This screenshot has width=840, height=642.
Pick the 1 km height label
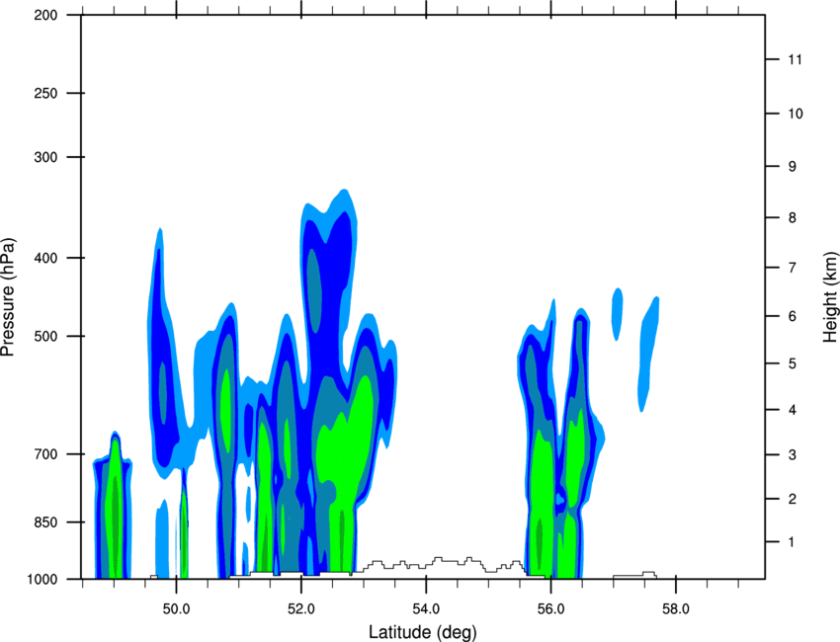pos(792,542)
